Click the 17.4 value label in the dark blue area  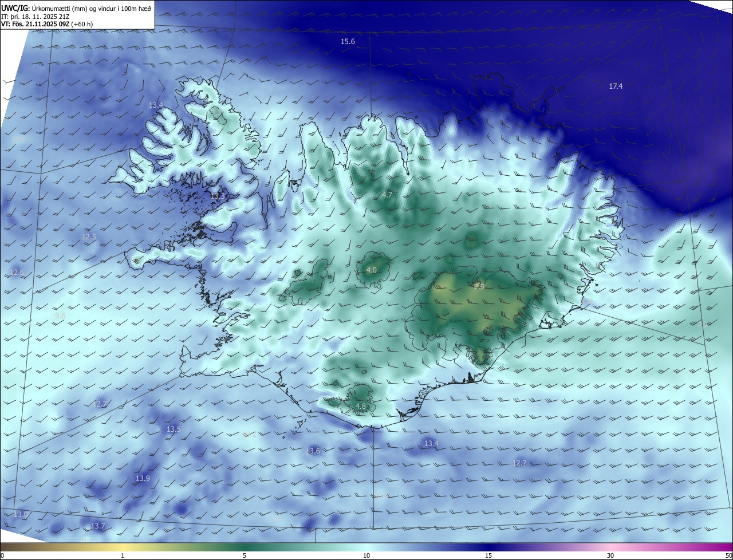(616, 86)
